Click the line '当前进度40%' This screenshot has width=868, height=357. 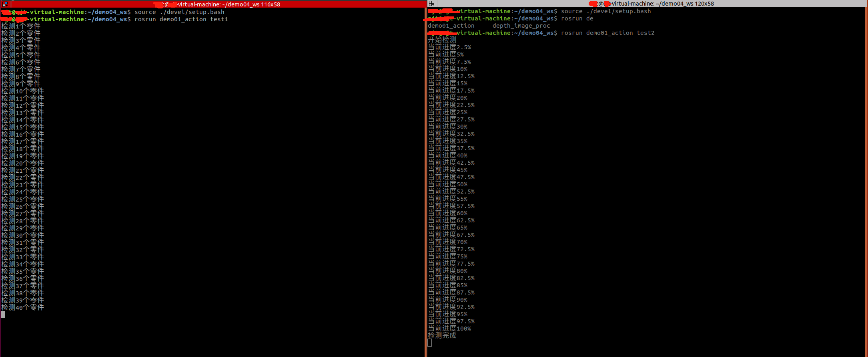coord(447,155)
